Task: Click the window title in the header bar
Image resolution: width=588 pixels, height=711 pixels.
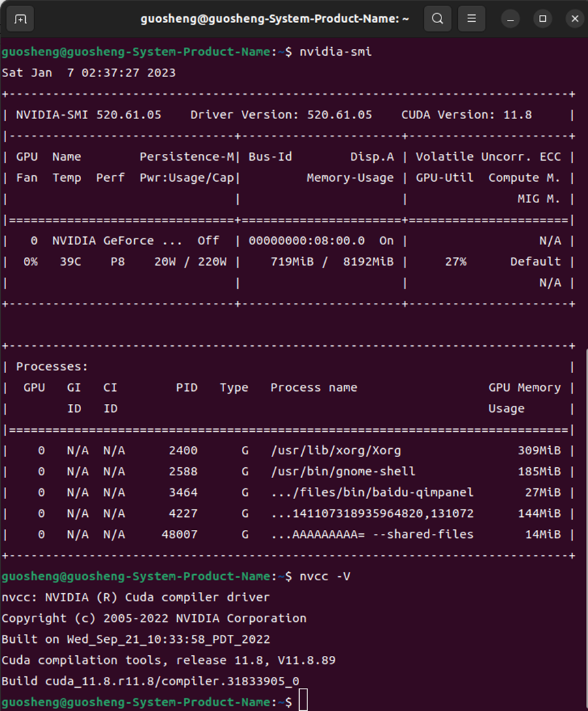Action: pyautogui.click(x=275, y=19)
